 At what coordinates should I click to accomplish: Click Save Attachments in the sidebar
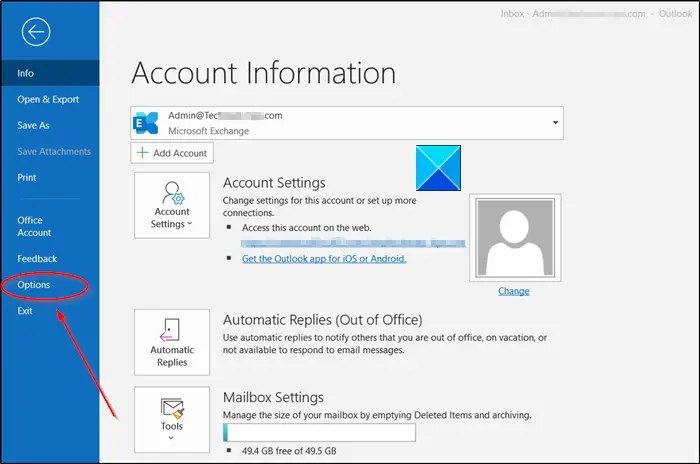pos(54,151)
